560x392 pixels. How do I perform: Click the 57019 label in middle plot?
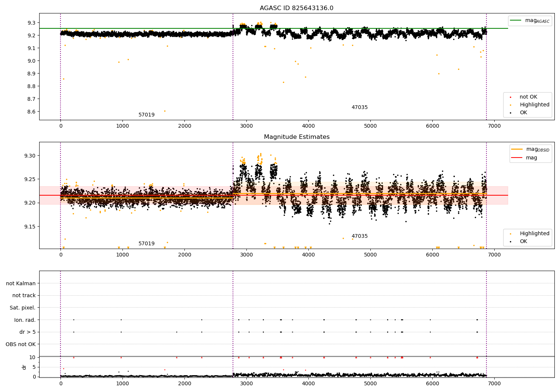tap(146, 244)
